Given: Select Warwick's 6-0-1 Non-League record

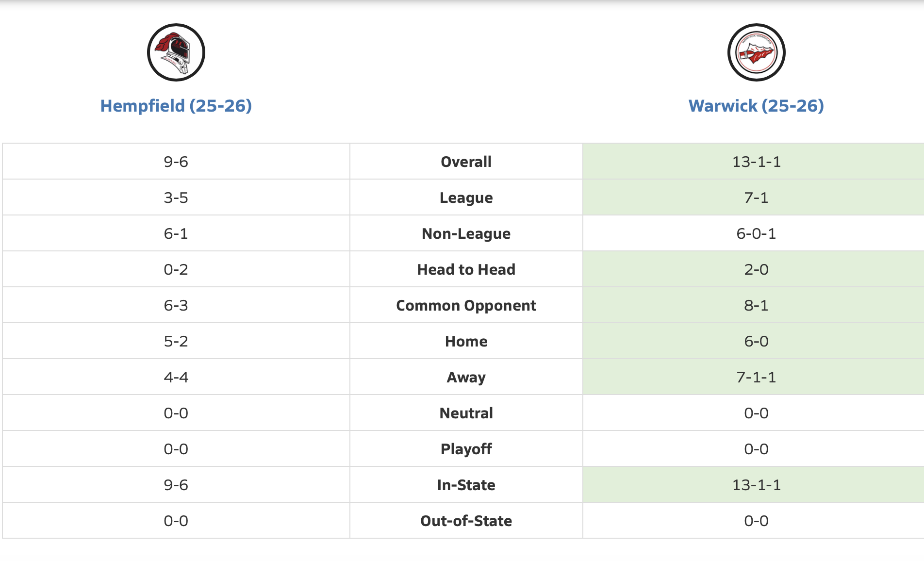Looking at the screenshot, I should click(756, 233).
